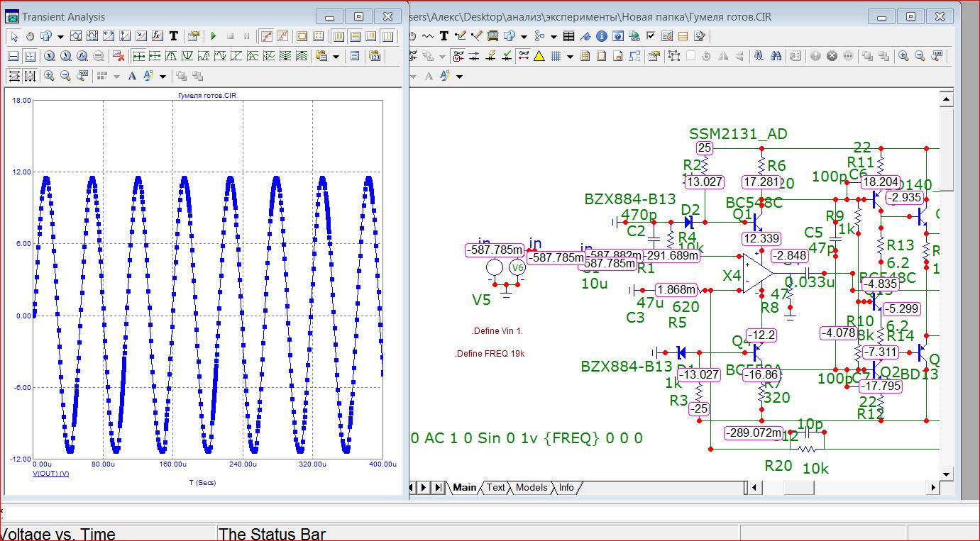Viewport: 980px width, 541px height.
Task: Click the remove-plot icon with red X
Action: (x=118, y=56)
